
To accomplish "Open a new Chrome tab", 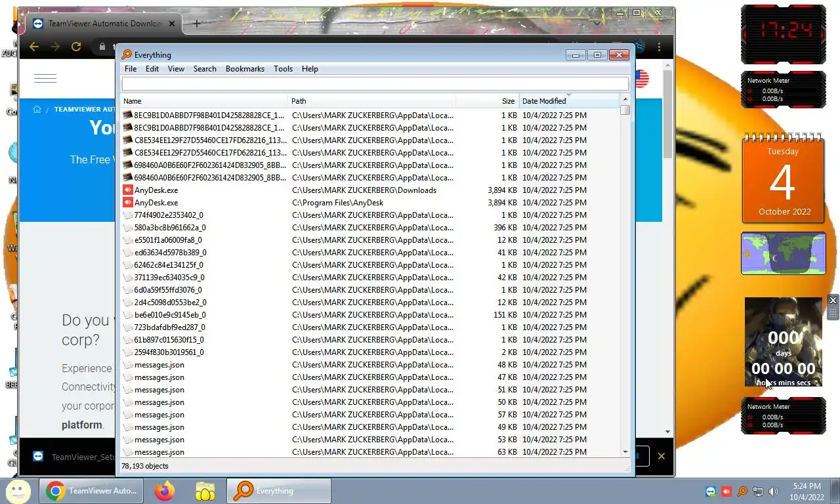I will coord(196,24).
